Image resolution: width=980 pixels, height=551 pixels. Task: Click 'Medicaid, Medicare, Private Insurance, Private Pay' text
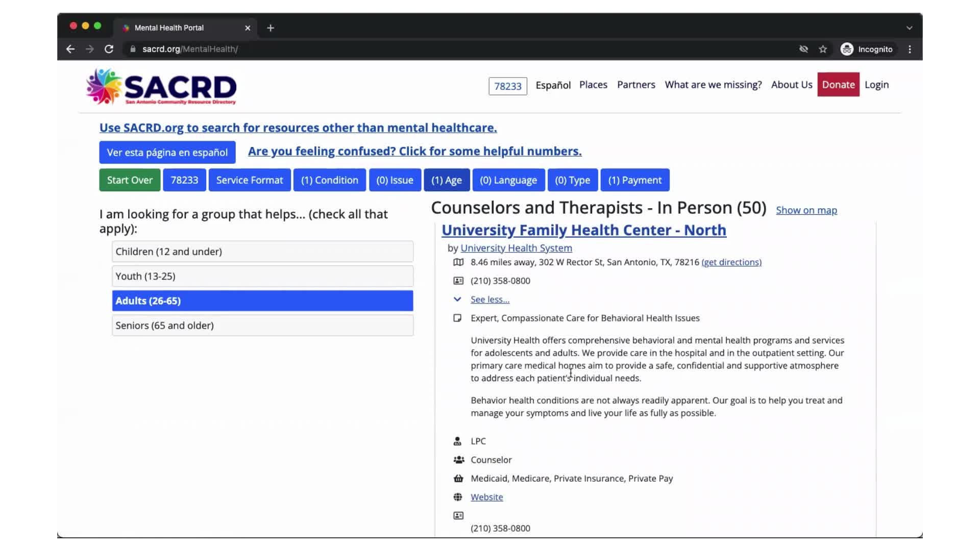tap(572, 479)
